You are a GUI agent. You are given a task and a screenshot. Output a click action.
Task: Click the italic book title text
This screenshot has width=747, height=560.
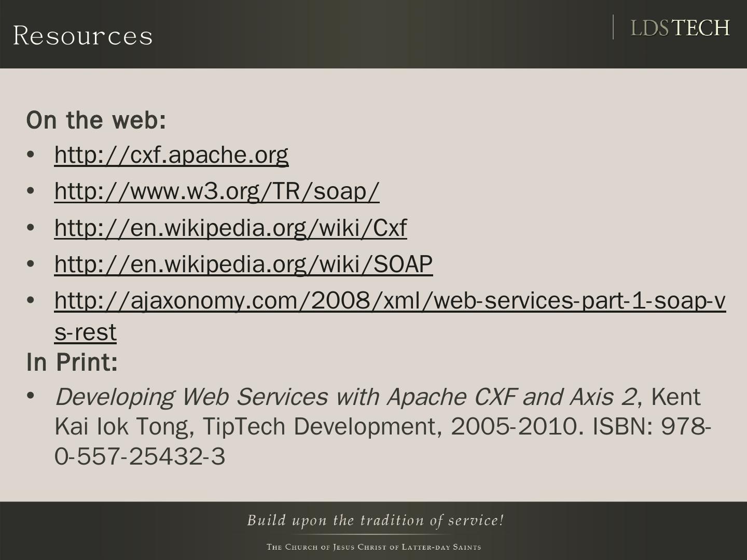click(345, 397)
